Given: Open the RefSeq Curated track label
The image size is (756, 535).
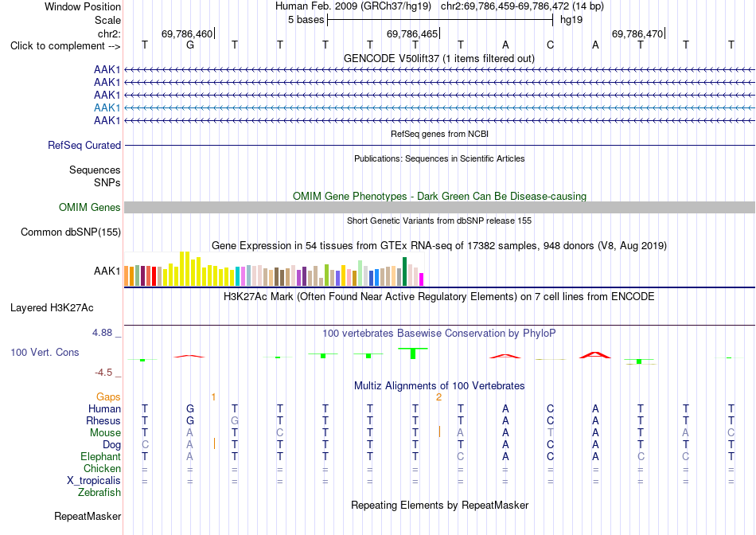Looking at the screenshot, I should [x=84, y=145].
